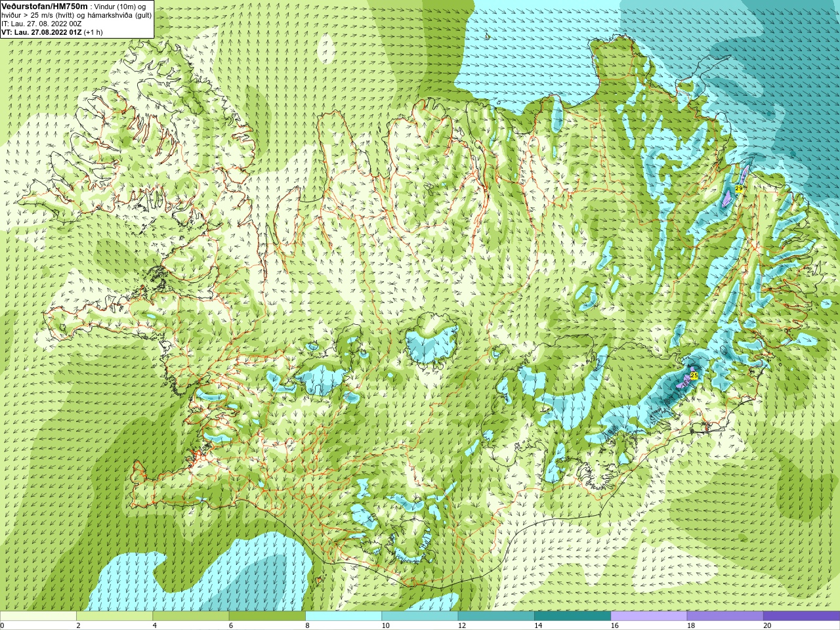Select the 10–12 m/s legend swatch

[x=420, y=616]
